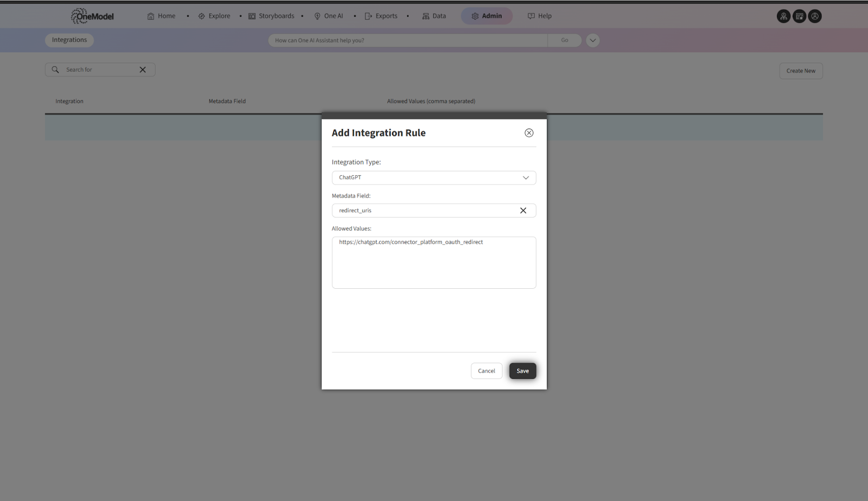
Task: Focus the One AI Assistant query field
Action: tap(407, 40)
